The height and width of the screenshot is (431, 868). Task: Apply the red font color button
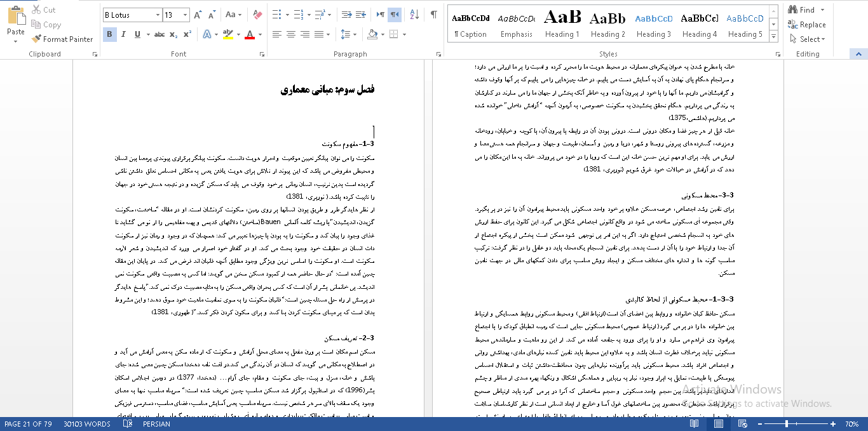coord(249,34)
